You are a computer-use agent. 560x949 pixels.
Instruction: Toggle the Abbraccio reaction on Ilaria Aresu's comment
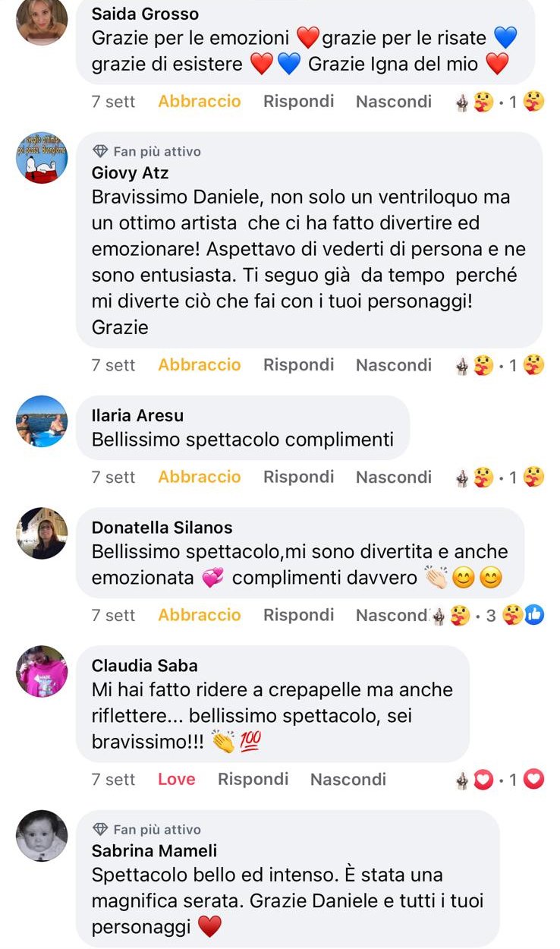[200, 478]
